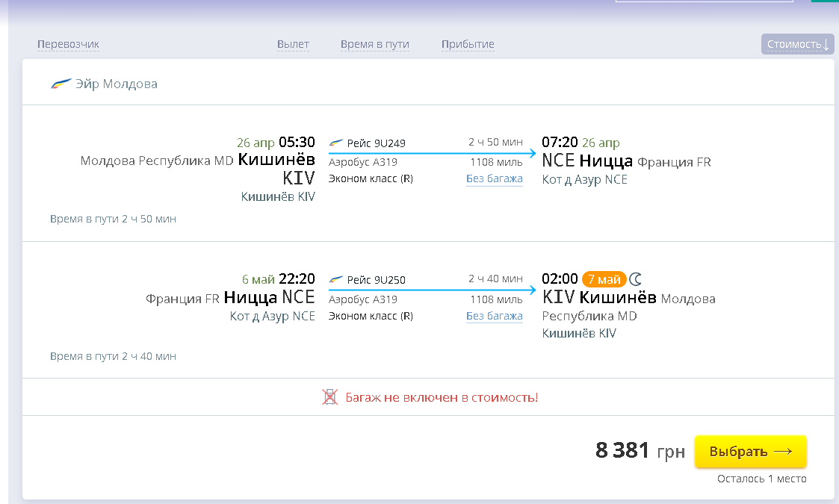Open Без багажа link for outbound flight
This screenshot has height=504, width=839.
(494, 178)
